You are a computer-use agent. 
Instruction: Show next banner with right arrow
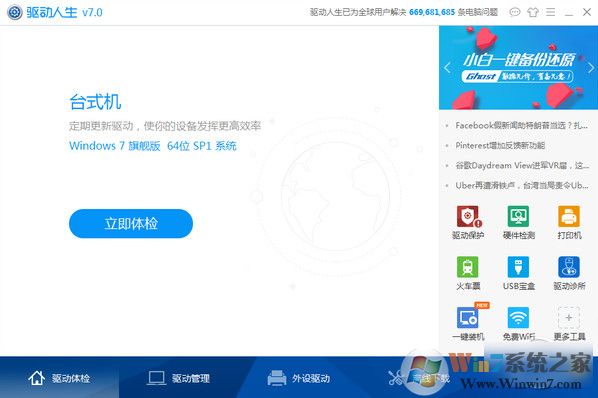click(591, 68)
